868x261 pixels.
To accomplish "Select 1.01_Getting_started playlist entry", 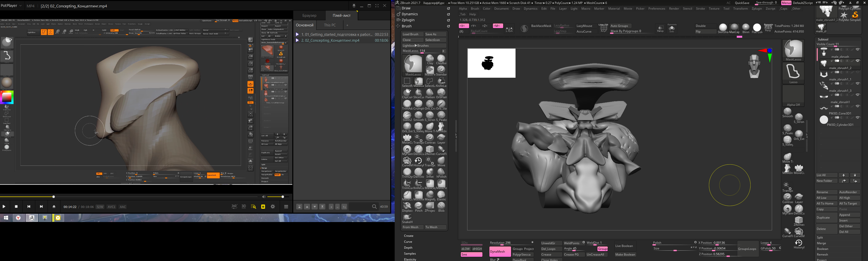I will pyautogui.click(x=342, y=34).
